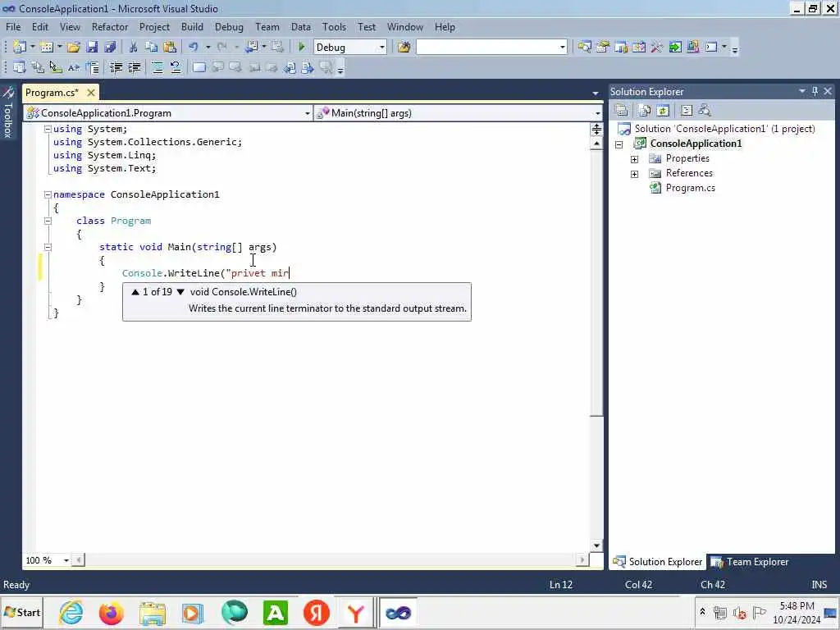Collapse the class Program code block
Screen dimensions: 840x630
point(48,221)
